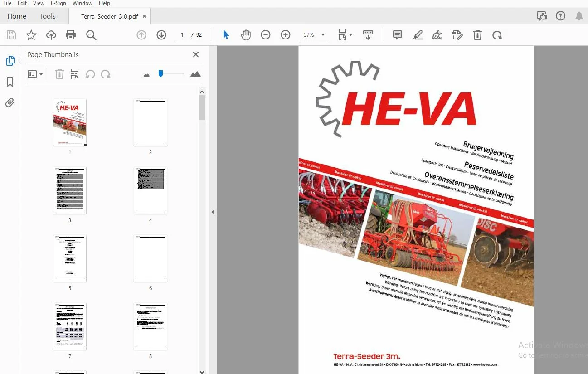588x374 pixels.
Task: Open the Sign document pen tool
Action: [437, 35]
